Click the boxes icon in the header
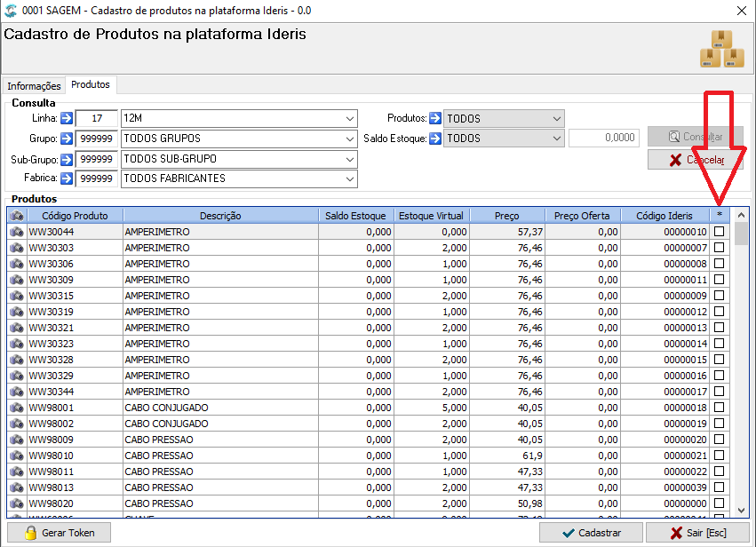 point(721,49)
